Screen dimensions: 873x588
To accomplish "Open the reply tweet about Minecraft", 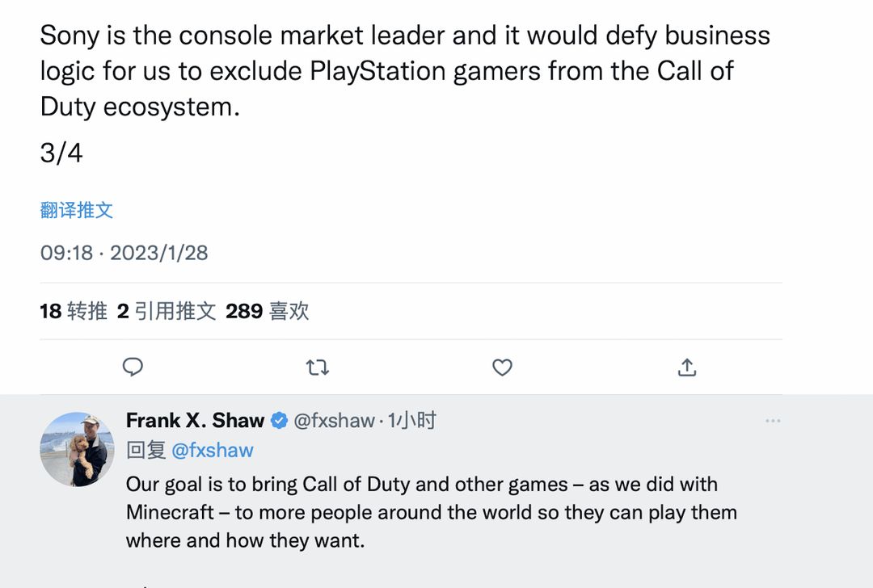I will (x=432, y=512).
